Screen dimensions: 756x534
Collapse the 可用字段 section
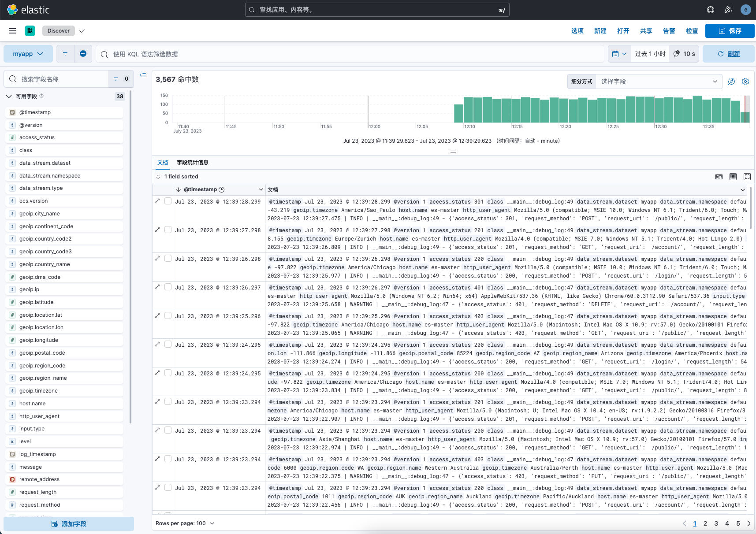9,96
